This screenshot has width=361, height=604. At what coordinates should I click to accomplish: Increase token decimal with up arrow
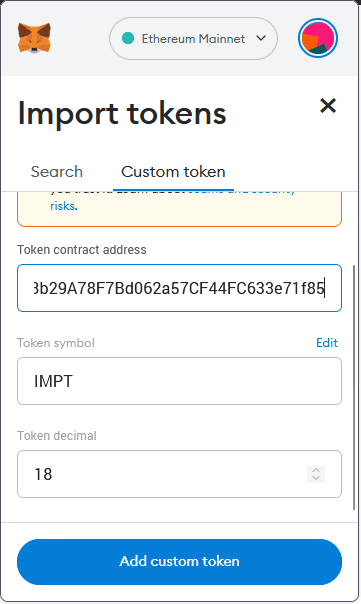click(316, 470)
